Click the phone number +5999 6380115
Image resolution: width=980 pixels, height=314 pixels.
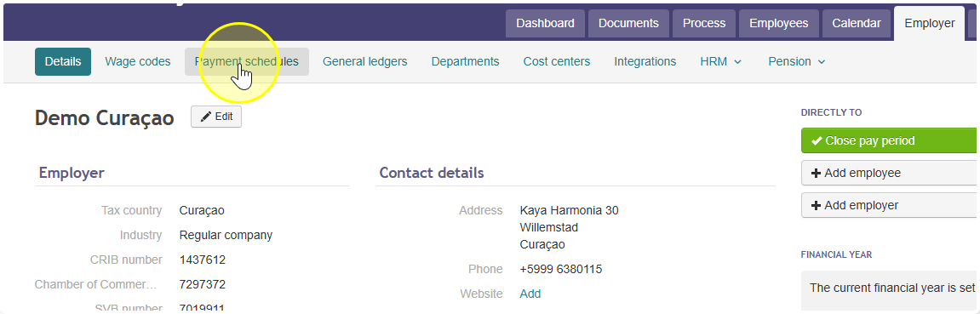click(x=560, y=269)
